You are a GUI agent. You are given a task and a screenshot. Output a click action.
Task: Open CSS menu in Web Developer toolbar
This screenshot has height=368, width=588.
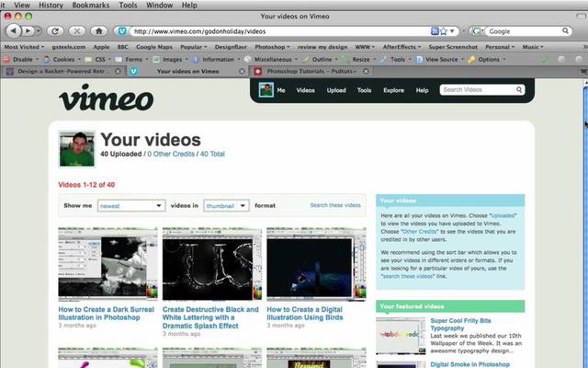98,59
